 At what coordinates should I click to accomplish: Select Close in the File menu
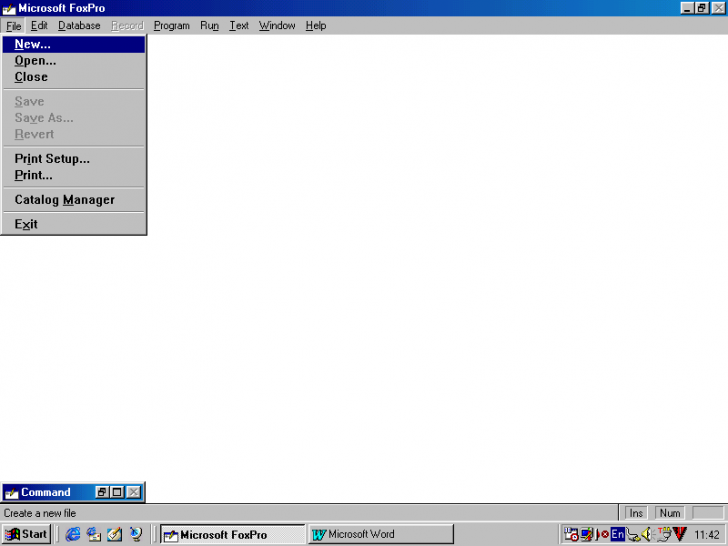click(31, 77)
